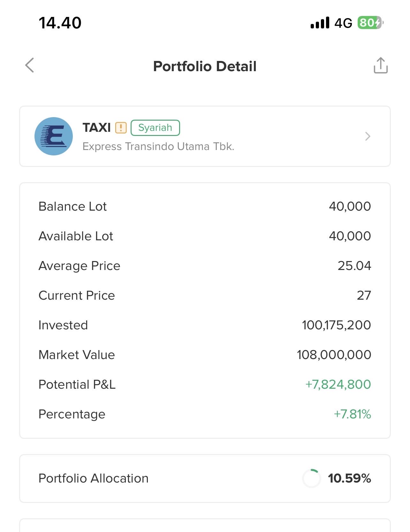Tap the battery indicator in status bar
410x532 pixels.
tap(370, 23)
